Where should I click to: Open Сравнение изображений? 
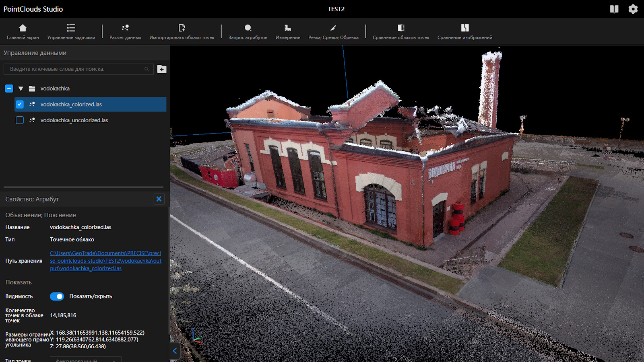coord(464,31)
